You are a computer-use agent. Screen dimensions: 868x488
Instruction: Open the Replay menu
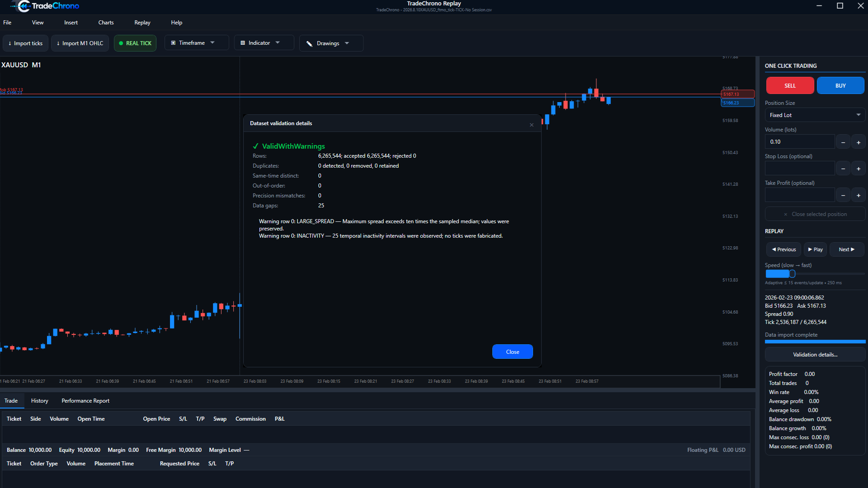142,23
